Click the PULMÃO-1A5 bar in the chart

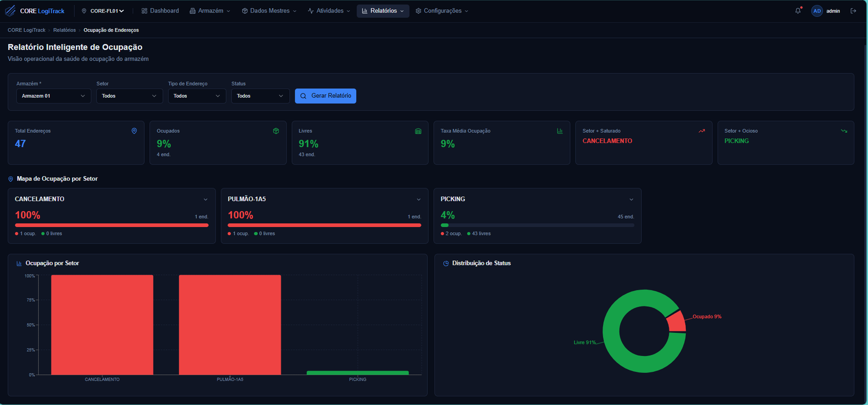point(230,325)
